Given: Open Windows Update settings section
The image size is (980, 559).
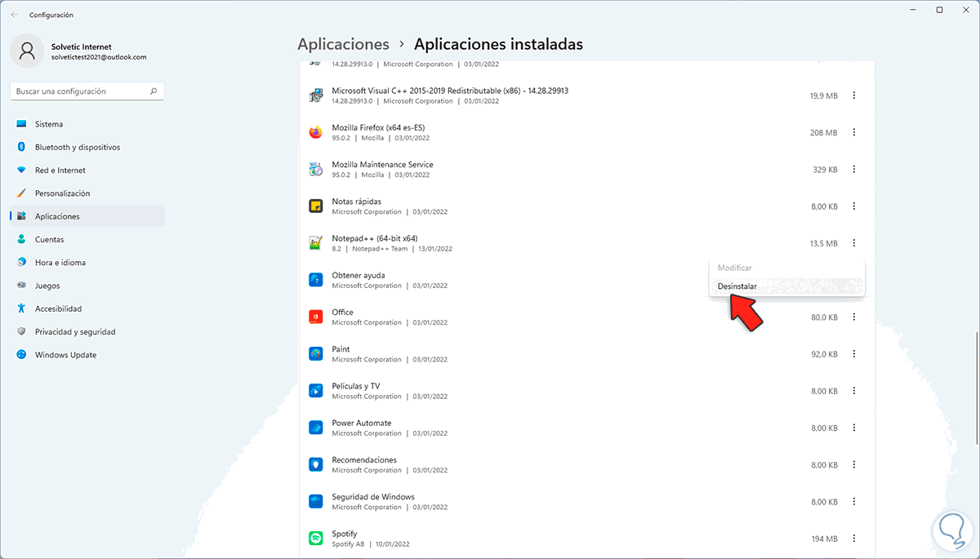Looking at the screenshot, I should pyautogui.click(x=65, y=355).
